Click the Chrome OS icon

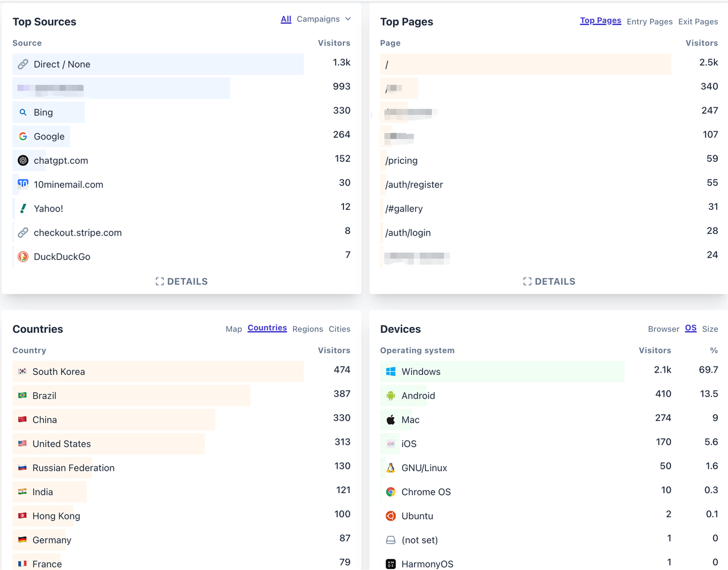click(391, 492)
